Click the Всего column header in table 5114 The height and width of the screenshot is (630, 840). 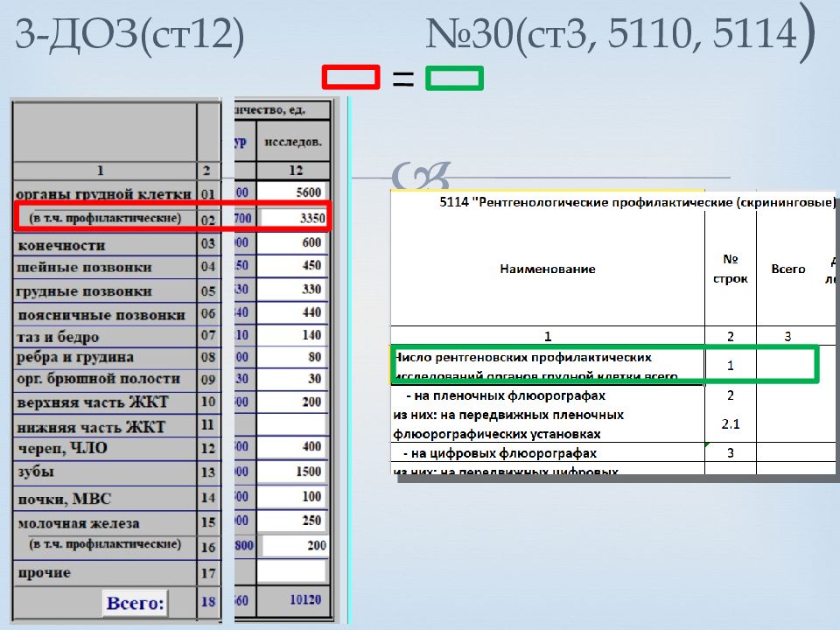coord(787,269)
